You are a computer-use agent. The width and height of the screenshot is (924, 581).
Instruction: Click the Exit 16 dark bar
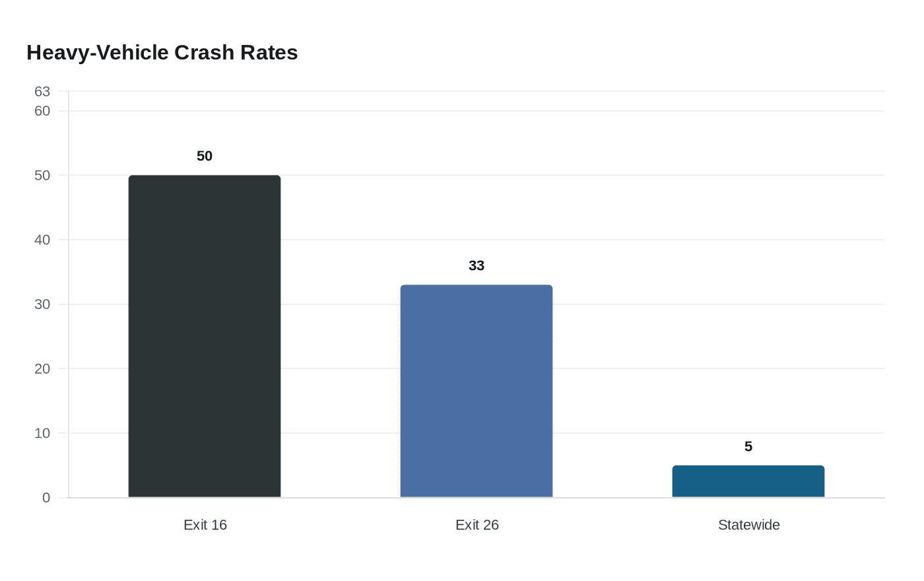click(x=205, y=336)
